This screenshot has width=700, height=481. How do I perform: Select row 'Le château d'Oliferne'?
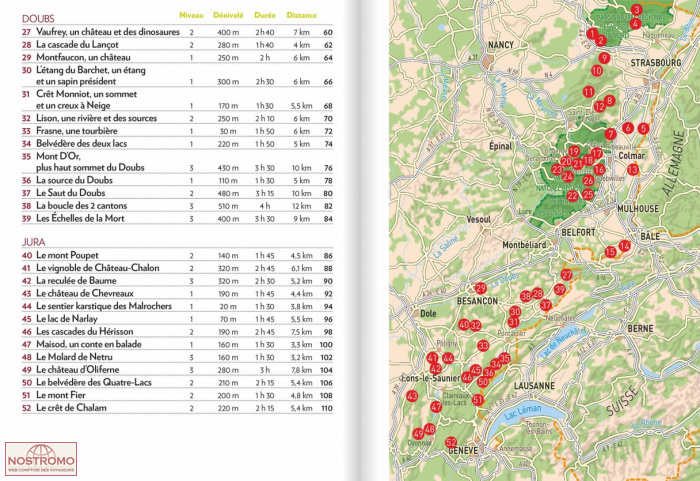click(x=177, y=370)
